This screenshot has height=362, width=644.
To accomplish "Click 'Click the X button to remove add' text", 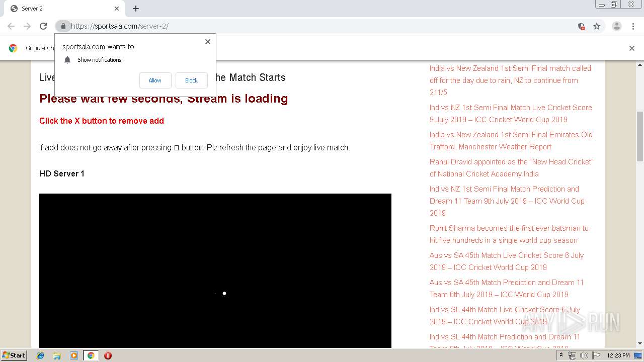I will point(102,121).
